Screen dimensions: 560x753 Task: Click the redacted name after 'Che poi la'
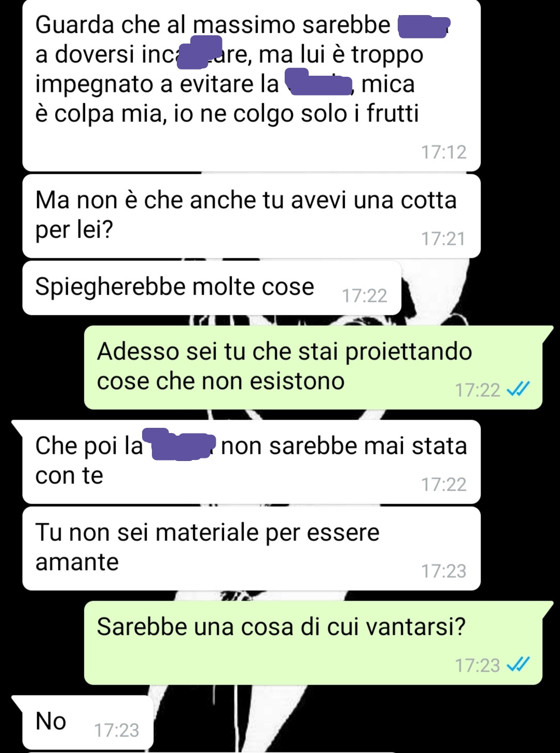pyautogui.click(x=179, y=445)
